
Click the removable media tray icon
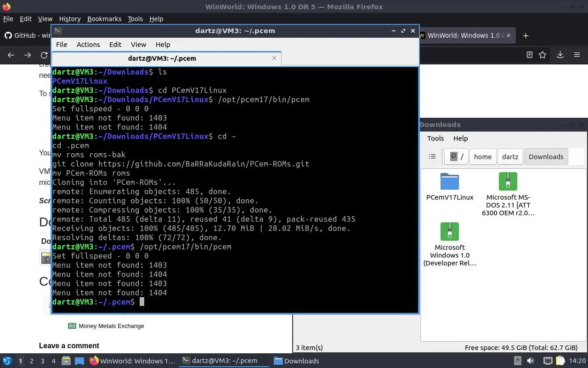tap(517, 361)
